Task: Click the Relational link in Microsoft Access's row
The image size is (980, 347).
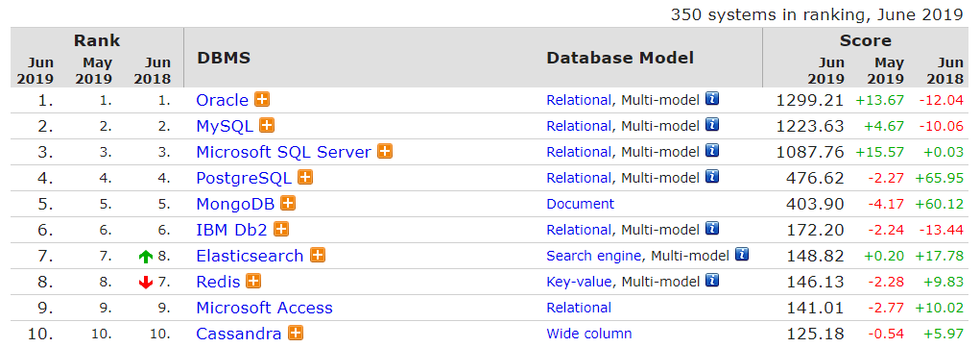Action: point(579,308)
